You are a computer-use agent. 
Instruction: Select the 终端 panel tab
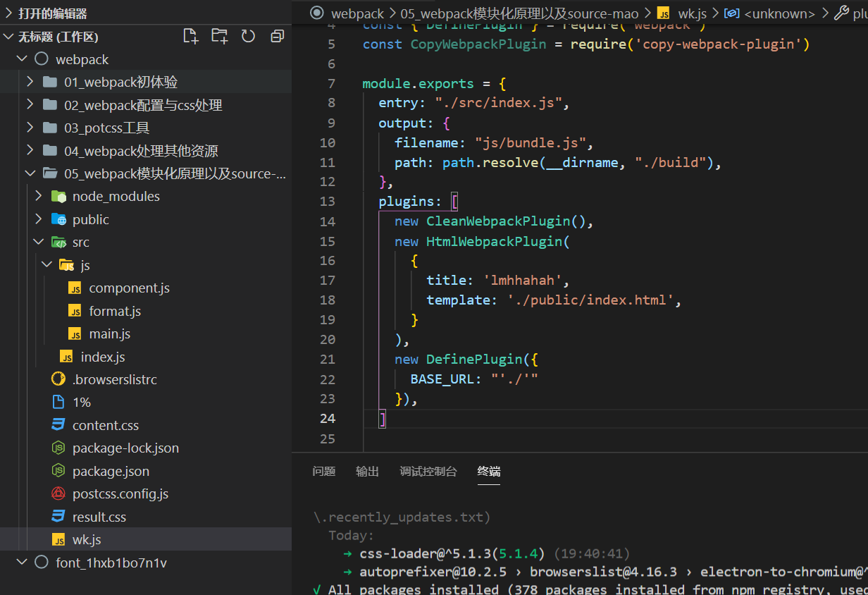pyautogui.click(x=489, y=472)
